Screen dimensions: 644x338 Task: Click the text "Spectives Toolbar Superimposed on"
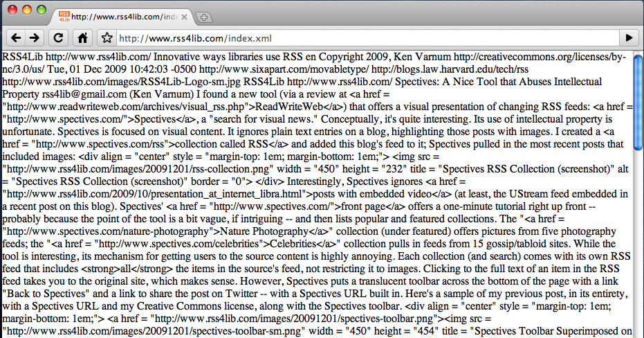tap(553, 331)
